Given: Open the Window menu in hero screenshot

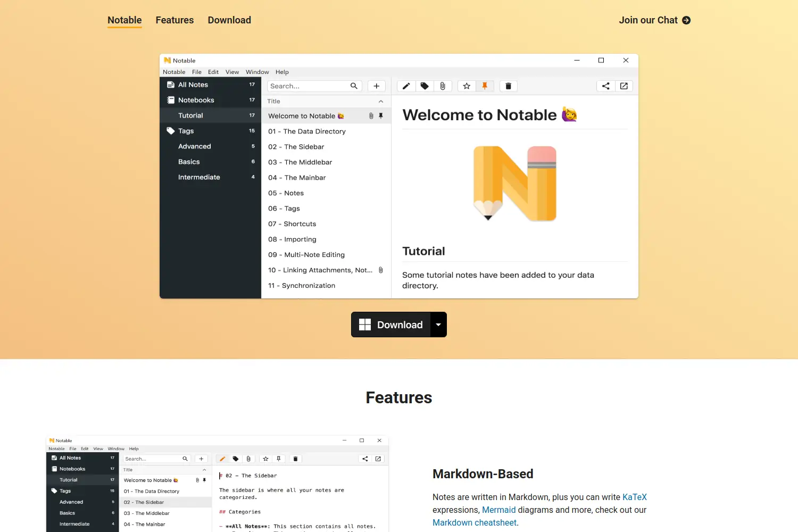Looking at the screenshot, I should coord(257,72).
